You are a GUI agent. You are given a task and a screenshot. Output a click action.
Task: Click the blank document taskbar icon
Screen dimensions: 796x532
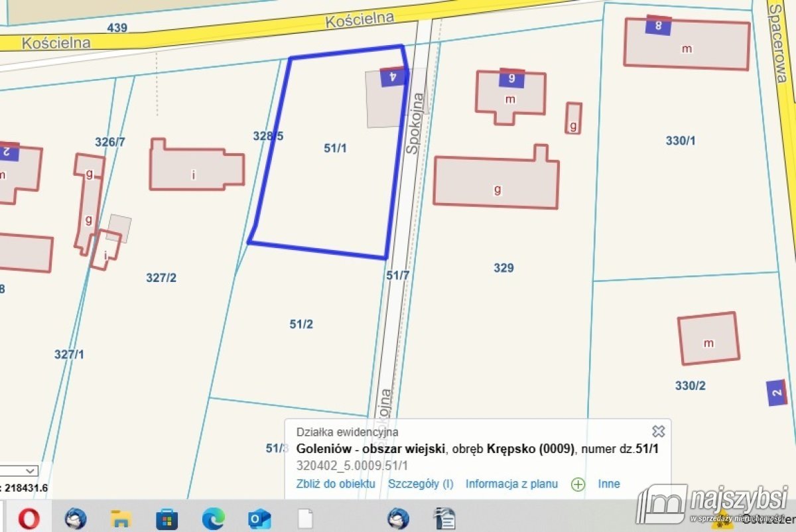304,517
